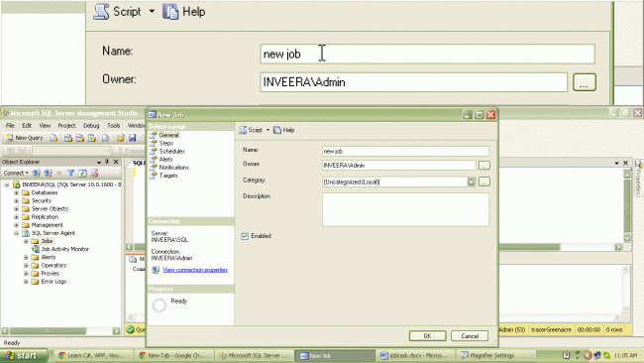This screenshot has width=644, height=363.
Task: Click Script in the New Job dialog toolbar
Action: point(251,130)
